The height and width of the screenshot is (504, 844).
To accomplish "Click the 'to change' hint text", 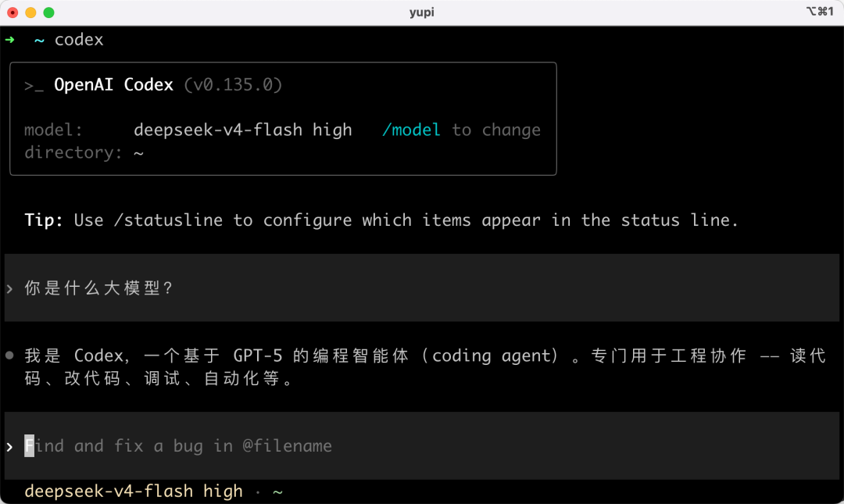I will [x=495, y=130].
